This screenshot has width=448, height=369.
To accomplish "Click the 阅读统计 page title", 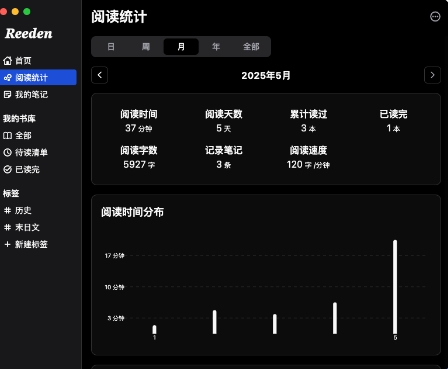I will [119, 17].
